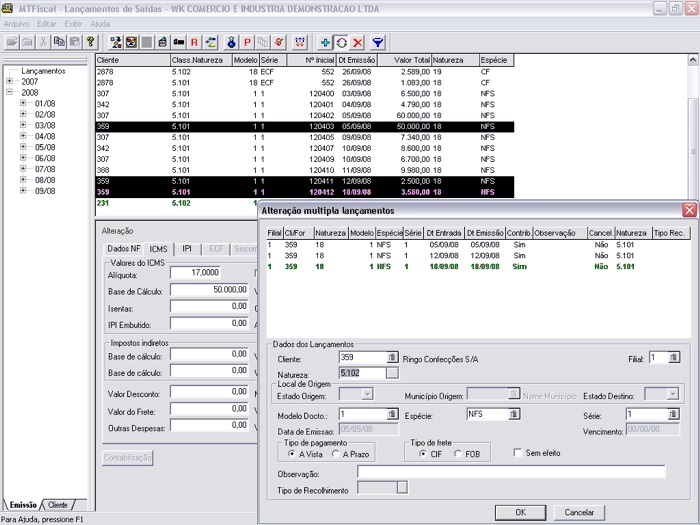Viewport: 700px width, 525px height.
Task: Switch to the IPI tab
Action: (x=187, y=248)
